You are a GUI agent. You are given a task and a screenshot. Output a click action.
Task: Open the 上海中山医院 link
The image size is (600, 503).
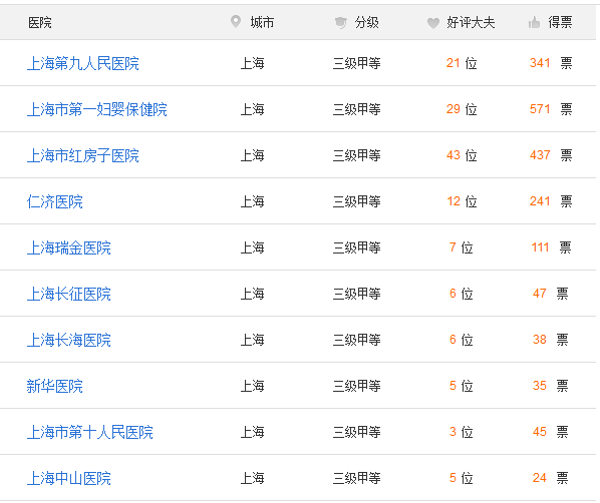tap(69, 479)
